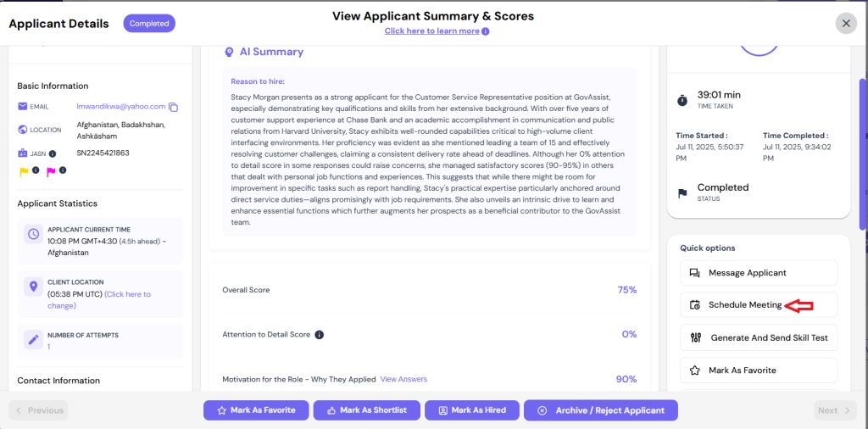868x429 pixels.
Task: Close the Applicant Details dialog
Action: (846, 23)
